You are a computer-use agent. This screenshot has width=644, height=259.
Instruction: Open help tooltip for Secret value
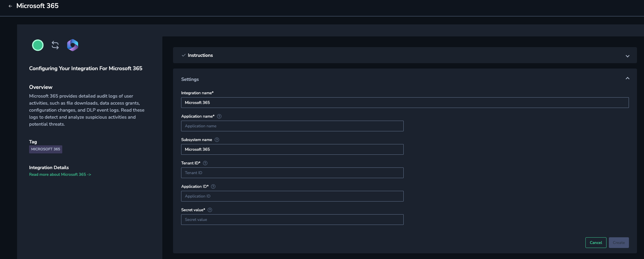[210, 210]
